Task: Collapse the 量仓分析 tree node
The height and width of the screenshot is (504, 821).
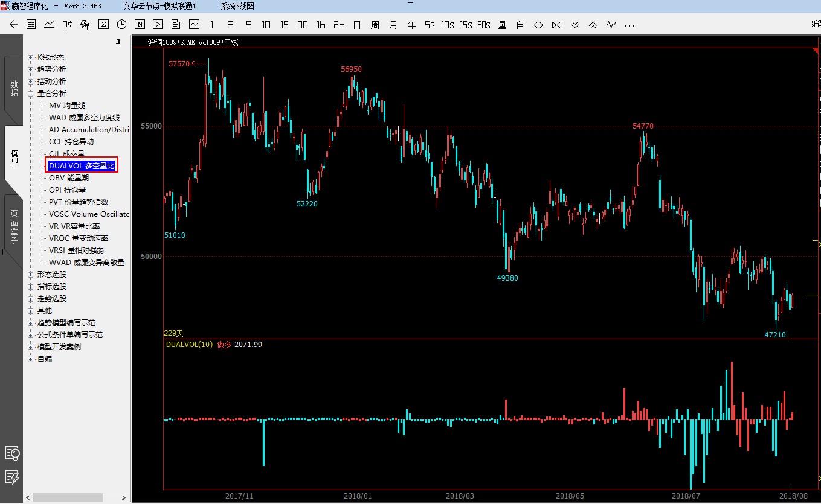Action: pos(31,94)
